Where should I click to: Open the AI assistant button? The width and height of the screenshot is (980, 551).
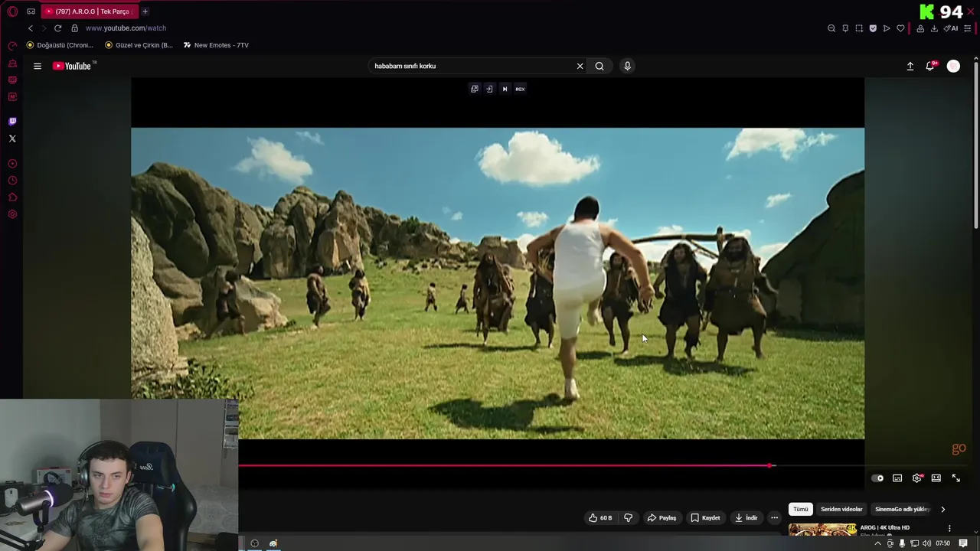[951, 28]
